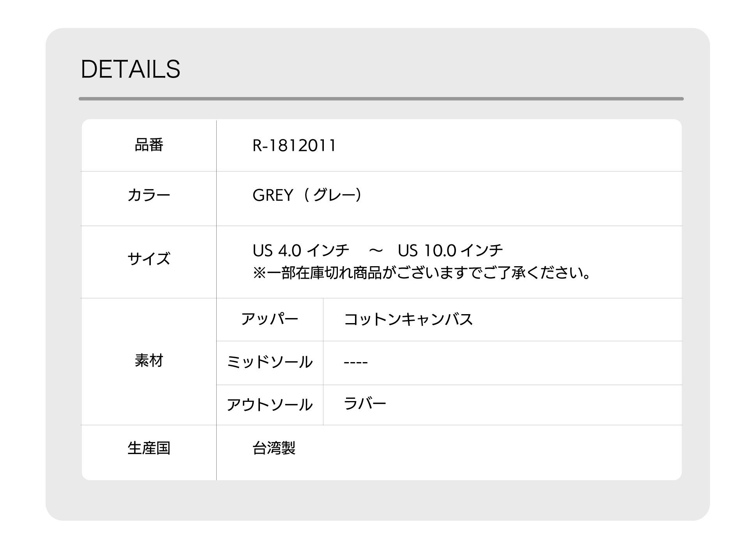Click the ラバー outsole value
The image size is (756, 548).
(x=365, y=403)
